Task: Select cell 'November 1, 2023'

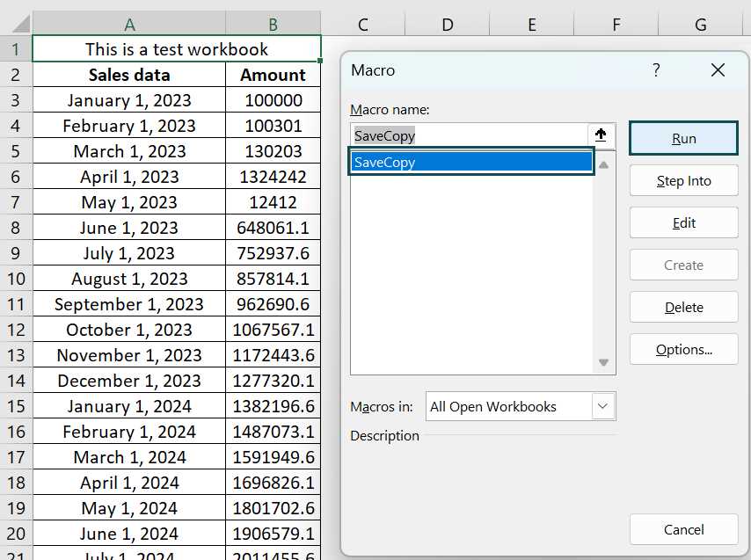Action: [129, 355]
